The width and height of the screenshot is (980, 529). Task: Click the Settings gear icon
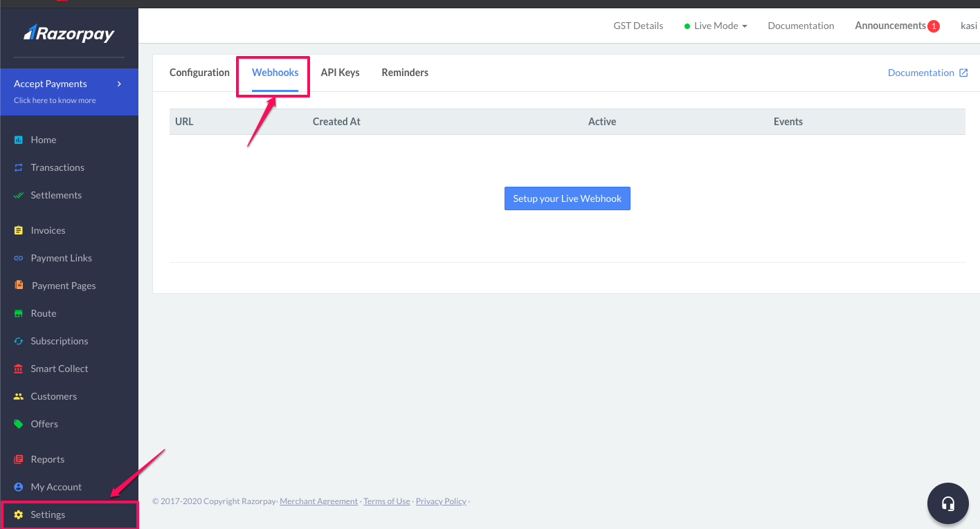pyautogui.click(x=19, y=514)
